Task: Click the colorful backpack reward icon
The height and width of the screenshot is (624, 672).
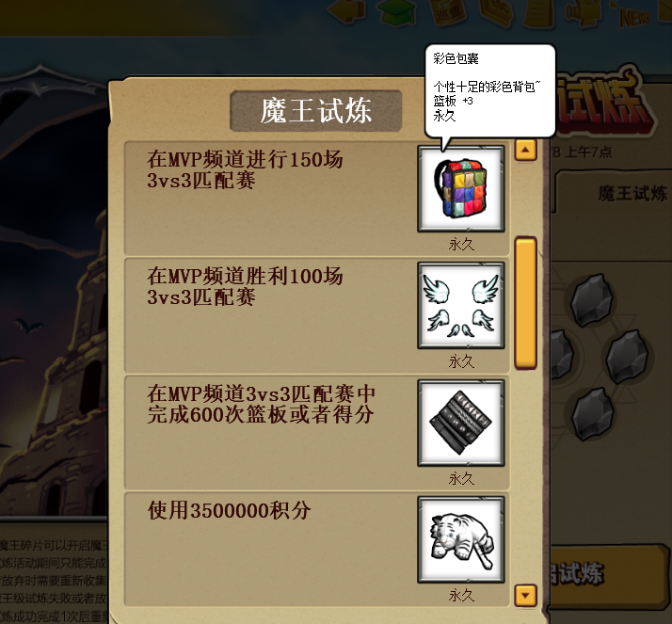Action: [461, 188]
